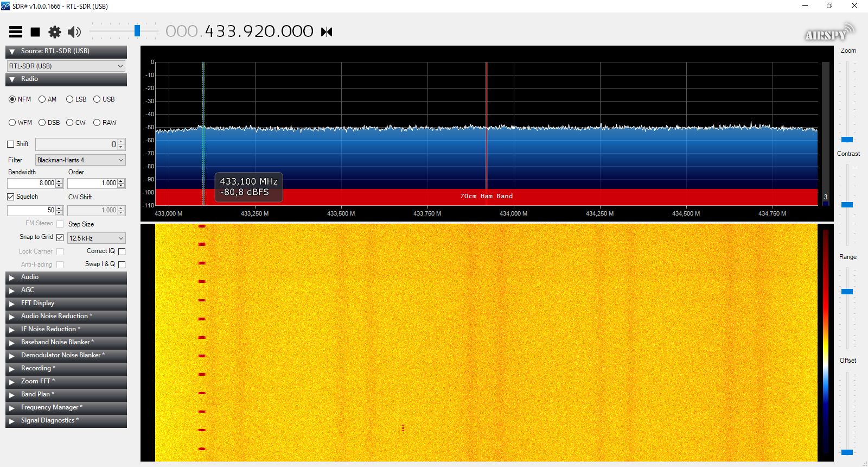Expand the Band Plan panel

[66, 395]
